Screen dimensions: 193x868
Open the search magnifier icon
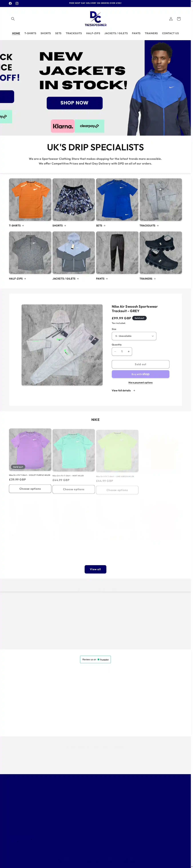13,19
